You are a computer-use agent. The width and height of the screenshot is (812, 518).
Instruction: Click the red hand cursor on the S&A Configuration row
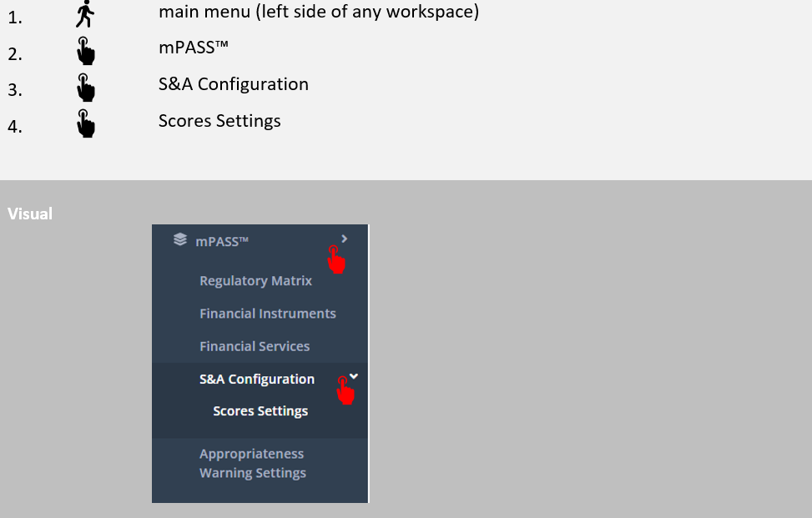point(345,390)
